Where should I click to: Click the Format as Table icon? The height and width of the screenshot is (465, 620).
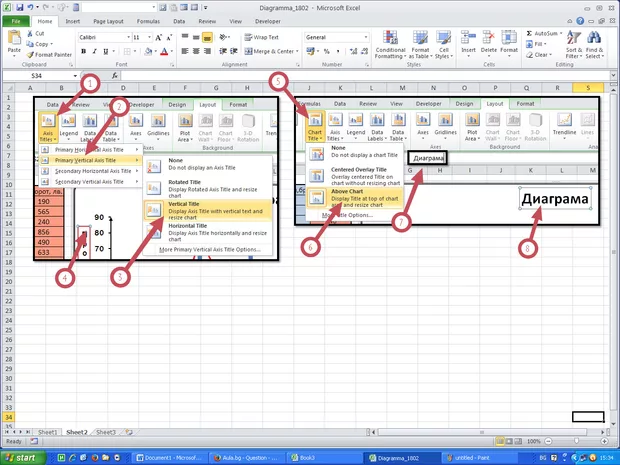[x=419, y=45]
